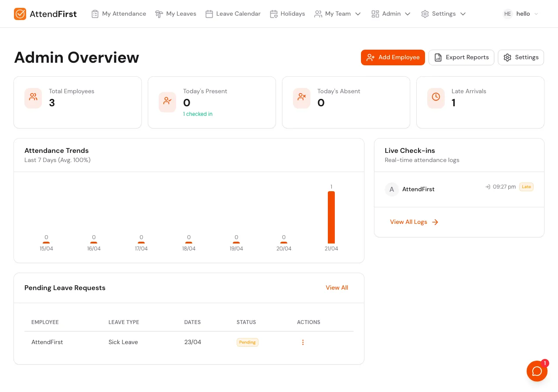Open the chat support bubble
This screenshot has height=392, width=558.
(x=537, y=371)
